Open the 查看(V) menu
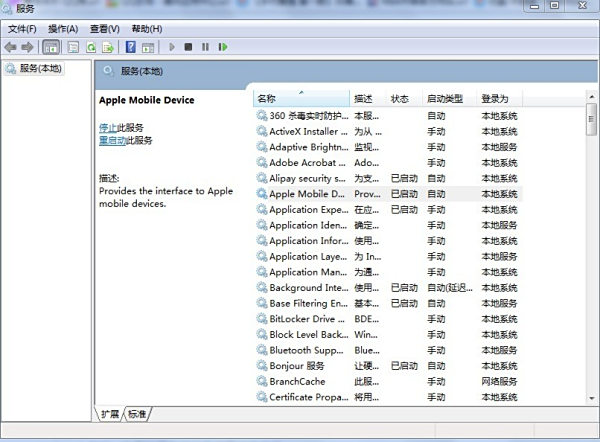The height and width of the screenshot is (442, 600). point(104,29)
